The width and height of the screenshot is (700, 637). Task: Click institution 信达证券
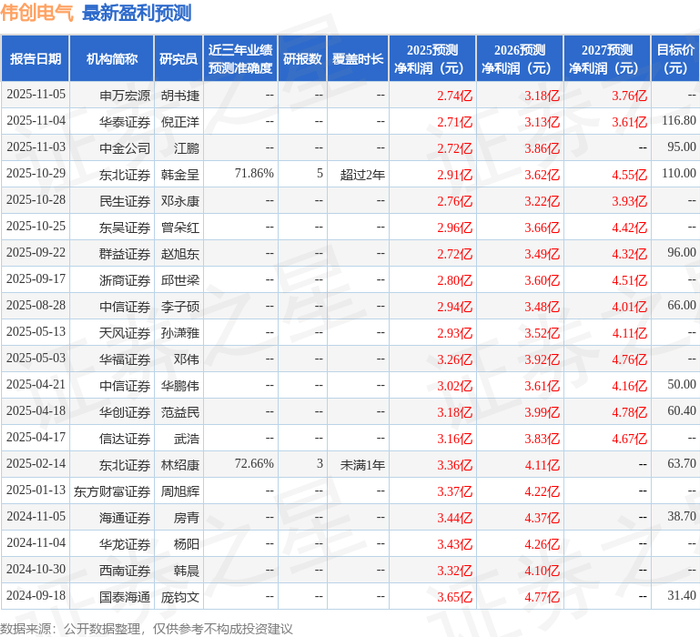pos(125,438)
